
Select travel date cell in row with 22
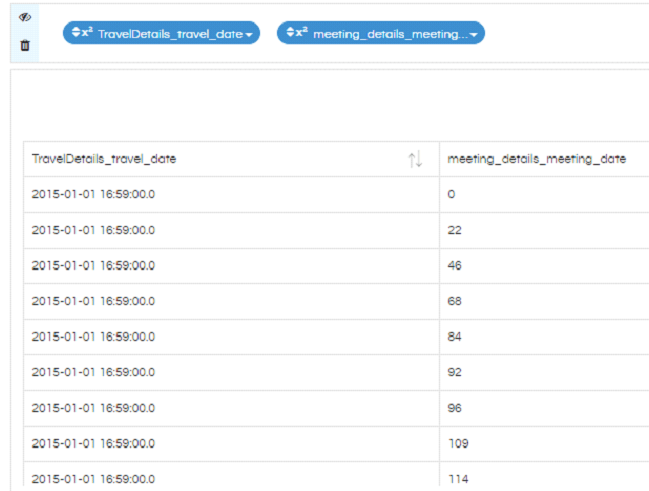231,230
